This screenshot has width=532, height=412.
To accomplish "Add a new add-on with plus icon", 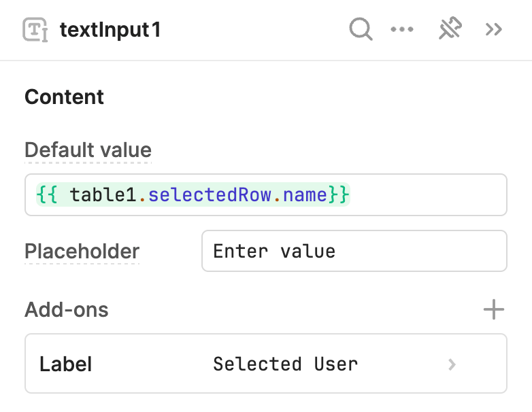I will point(494,309).
